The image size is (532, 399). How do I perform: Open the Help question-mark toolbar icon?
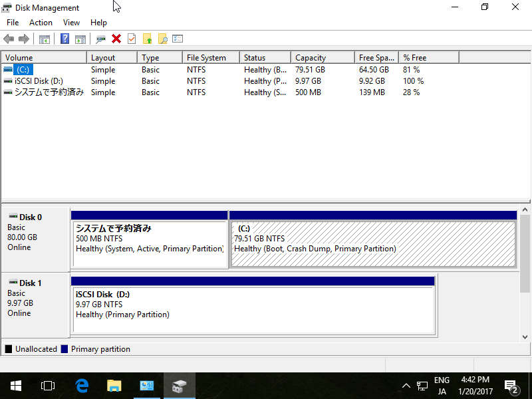point(65,39)
